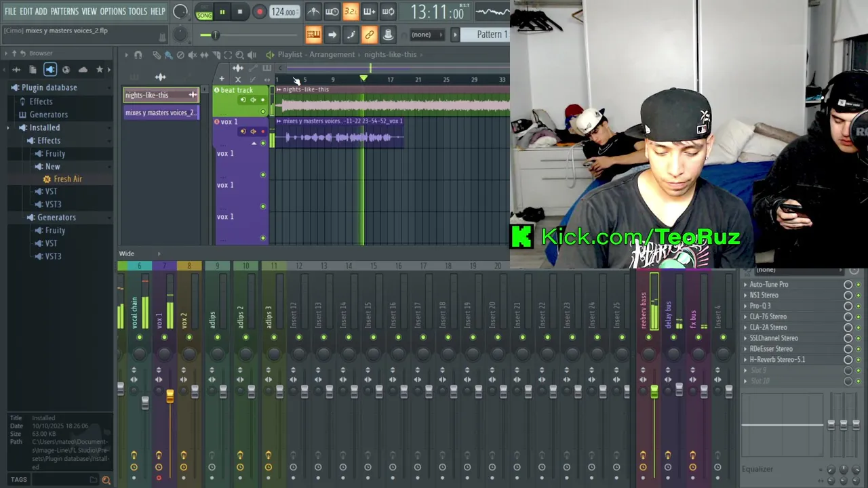Stop playback with the stop button
Screen dimensions: 868x488
pyautogui.click(x=240, y=12)
